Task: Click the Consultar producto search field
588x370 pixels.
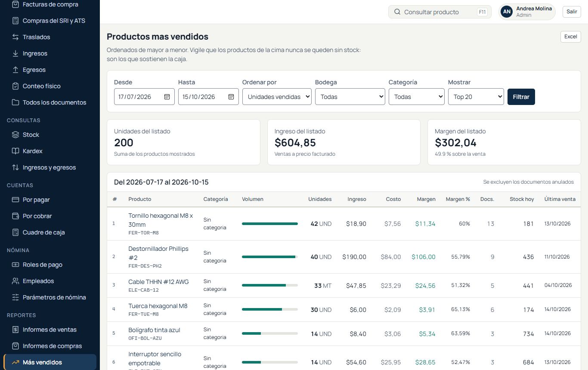Action: point(440,12)
